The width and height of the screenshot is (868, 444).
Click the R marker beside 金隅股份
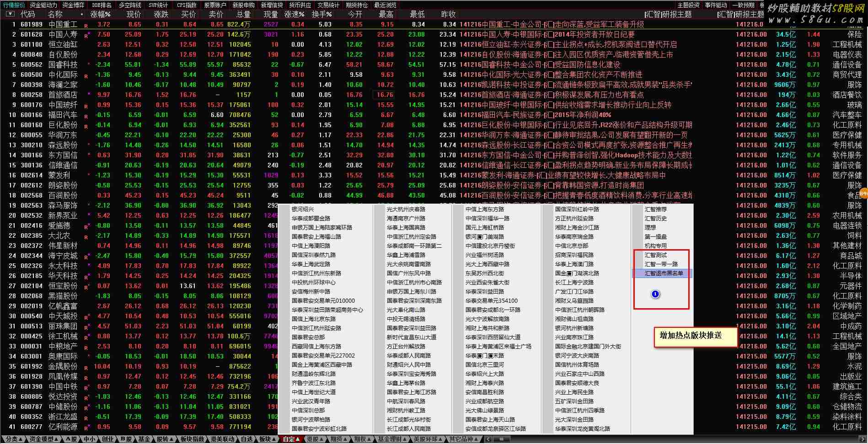coord(86,368)
